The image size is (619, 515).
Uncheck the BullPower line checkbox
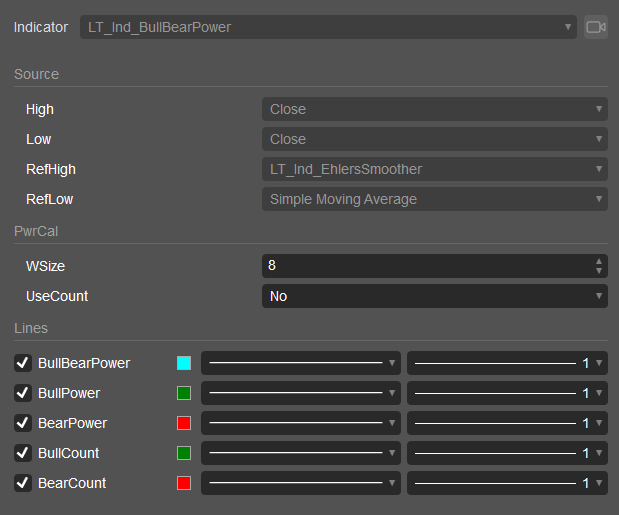(23, 393)
